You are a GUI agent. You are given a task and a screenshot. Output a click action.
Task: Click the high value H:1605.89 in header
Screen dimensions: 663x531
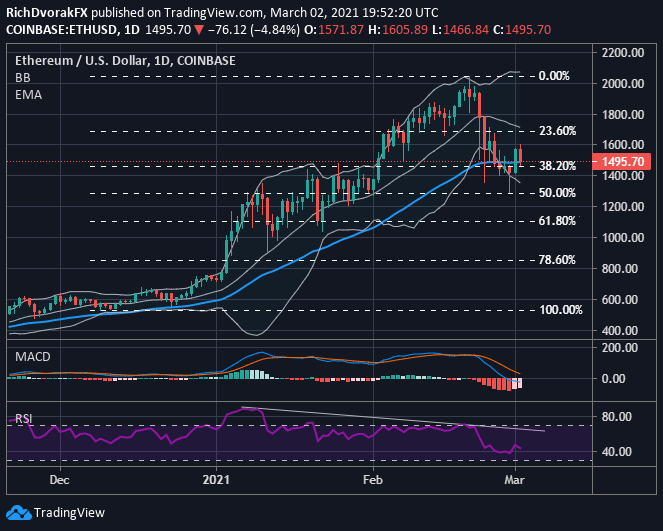click(398, 30)
